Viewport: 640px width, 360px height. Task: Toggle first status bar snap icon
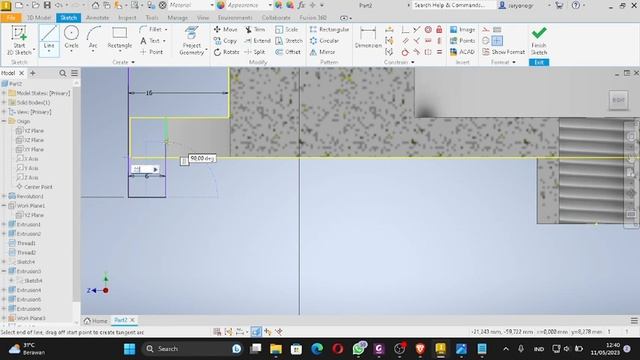(x=218, y=332)
